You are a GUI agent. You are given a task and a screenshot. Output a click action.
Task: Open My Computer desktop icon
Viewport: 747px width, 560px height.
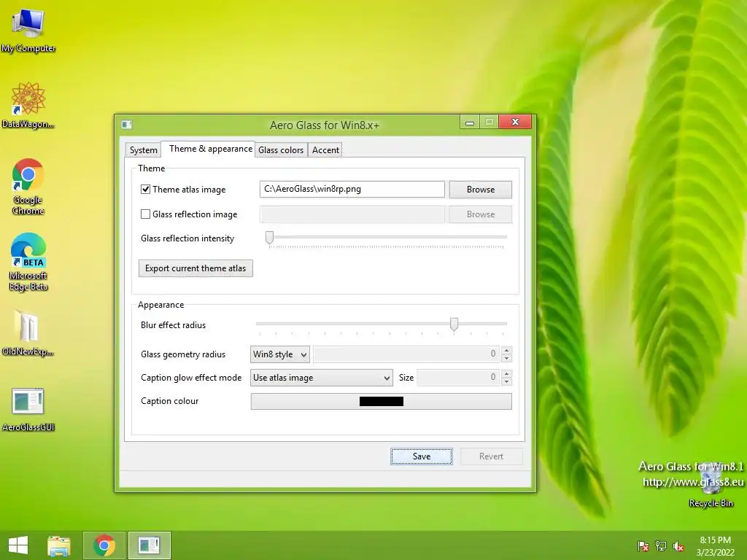tap(28, 31)
